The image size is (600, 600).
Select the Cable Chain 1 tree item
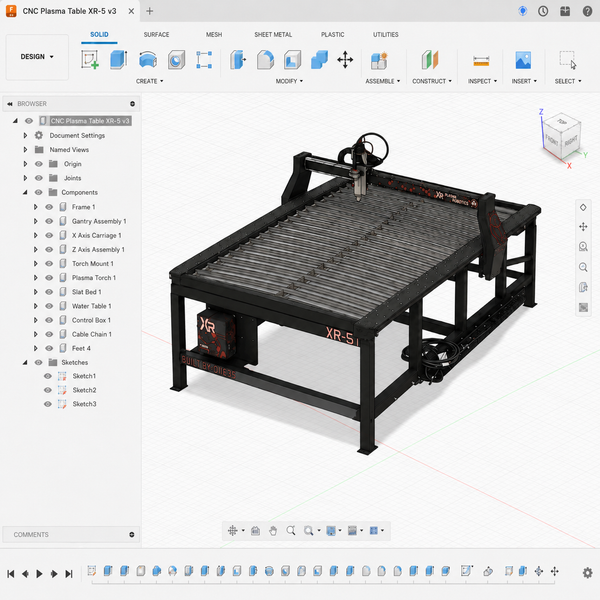point(91,334)
